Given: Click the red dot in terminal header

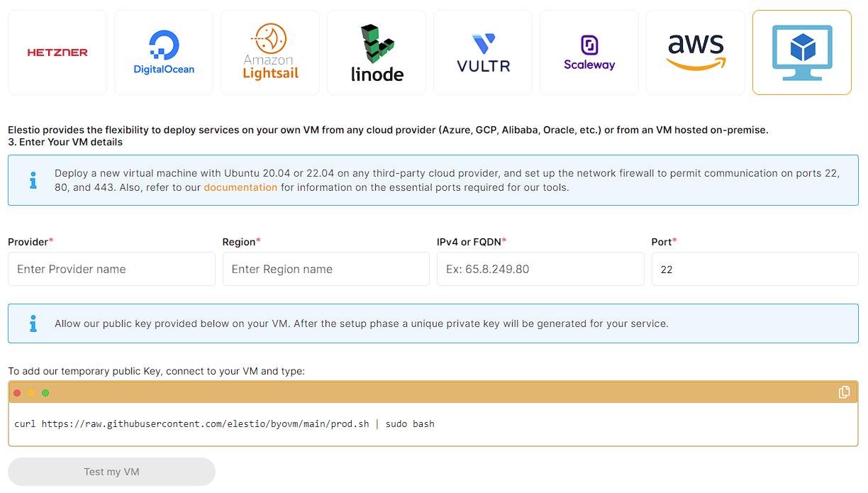Looking at the screenshot, I should [18, 393].
